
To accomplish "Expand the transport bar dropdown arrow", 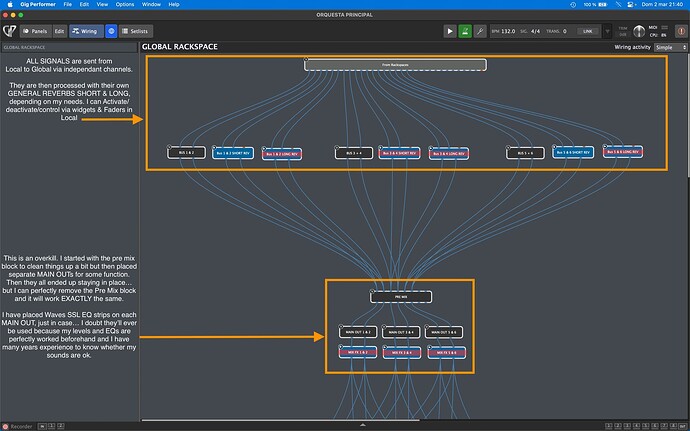I will 607,31.
